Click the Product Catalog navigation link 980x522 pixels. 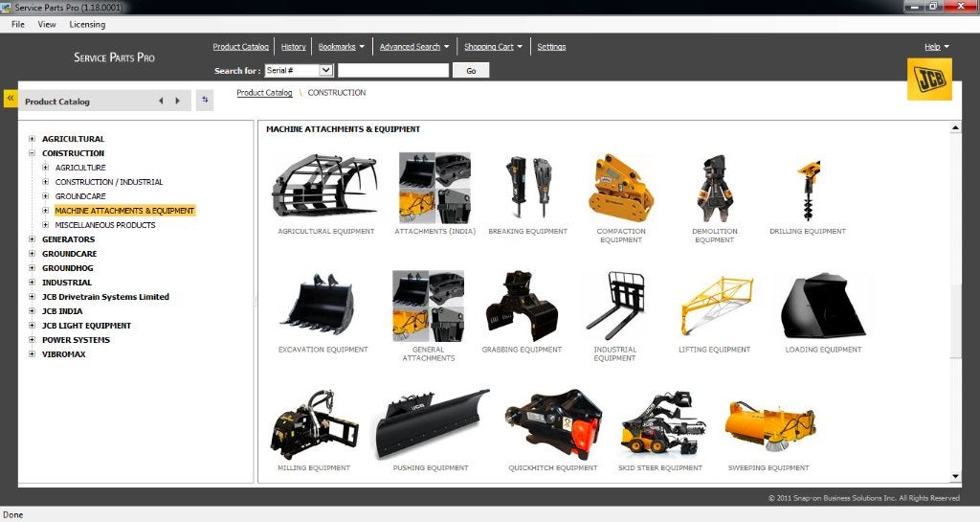(240, 47)
